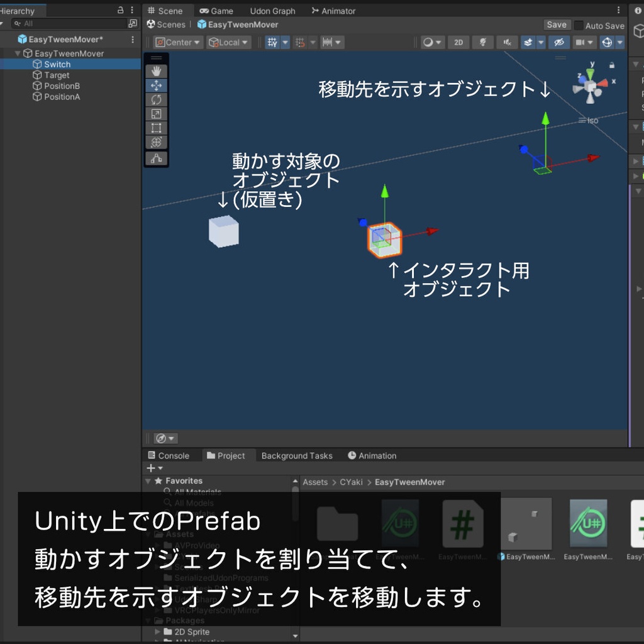Lock the Hierarchy panel

point(120,10)
